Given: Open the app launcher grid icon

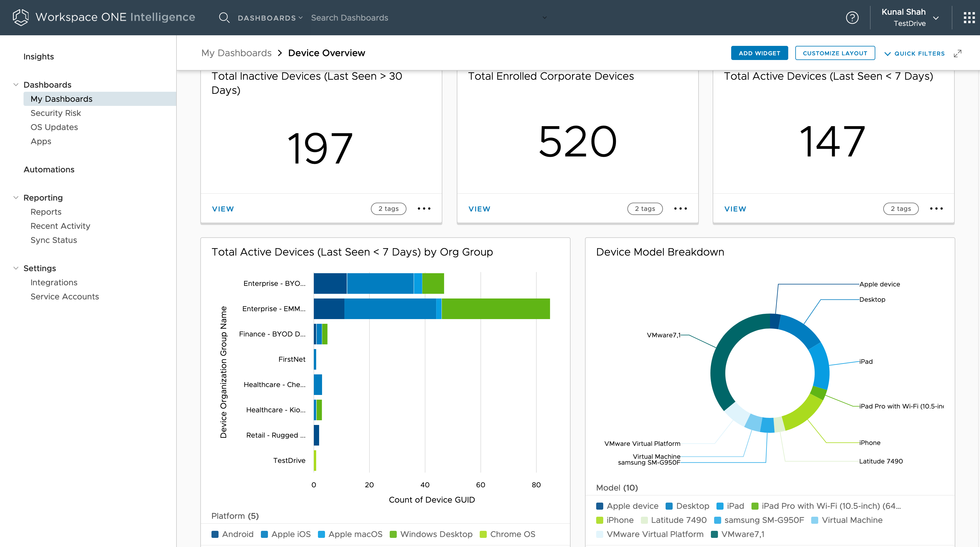Looking at the screenshot, I should (969, 17).
